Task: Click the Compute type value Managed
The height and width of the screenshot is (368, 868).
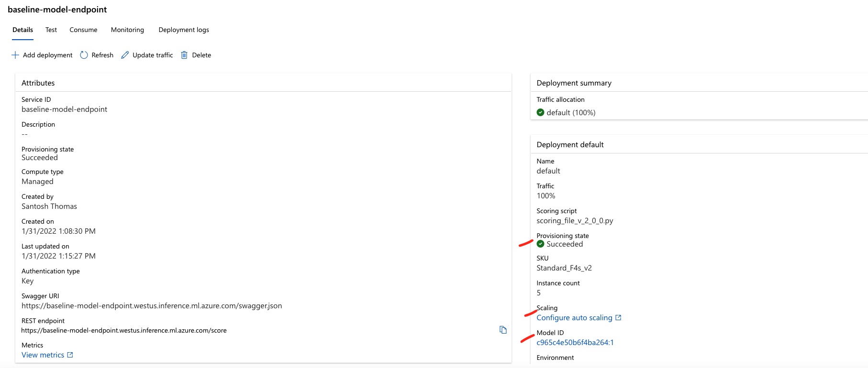Action: (x=37, y=181)
